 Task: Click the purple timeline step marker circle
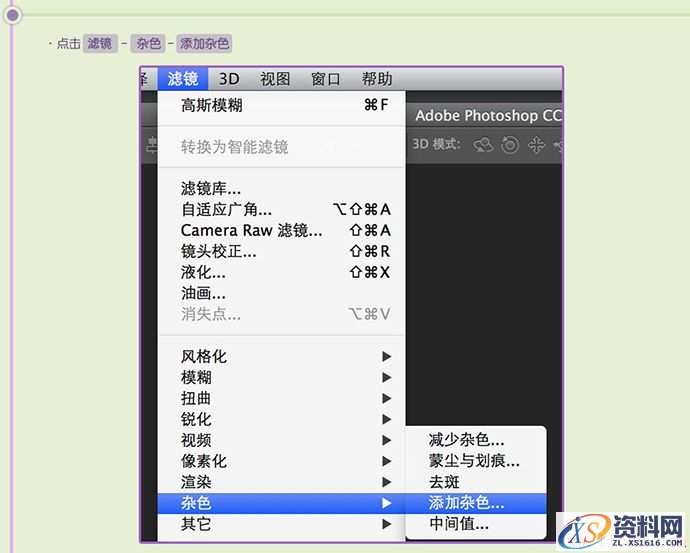[13, 15]
